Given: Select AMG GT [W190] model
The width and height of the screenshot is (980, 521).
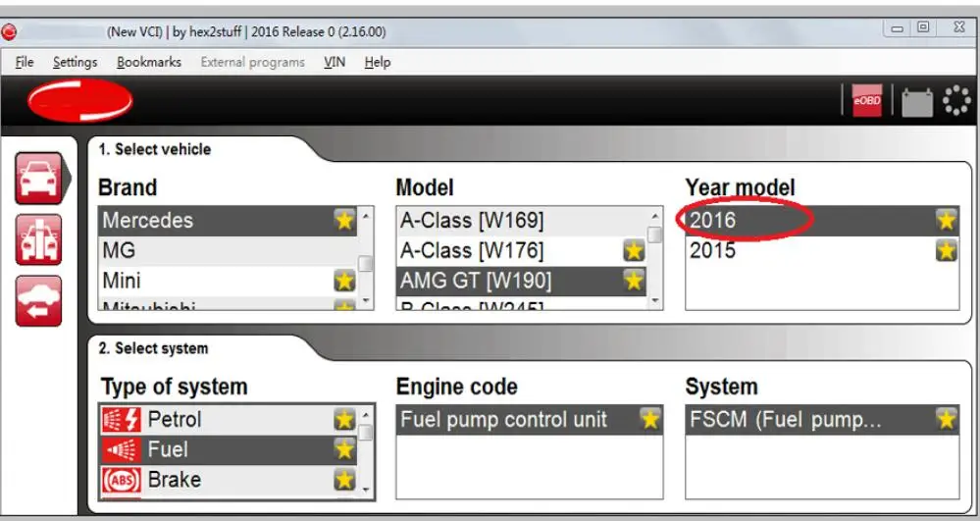Looking at the screenshot, I should [x=521, y=281].
